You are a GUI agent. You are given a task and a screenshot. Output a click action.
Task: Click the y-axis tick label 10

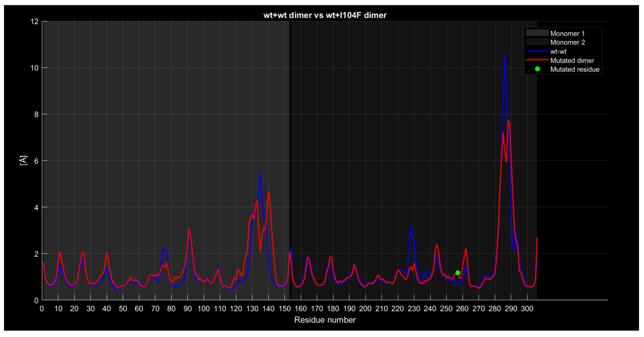(x=35, y=68)
